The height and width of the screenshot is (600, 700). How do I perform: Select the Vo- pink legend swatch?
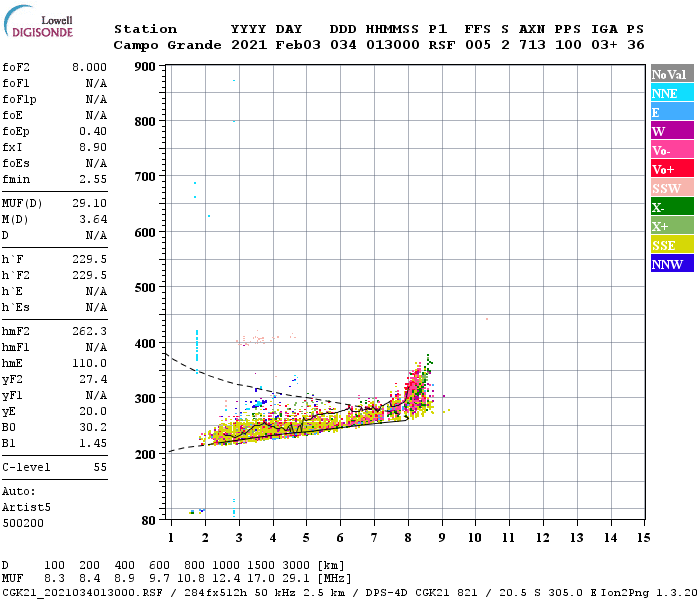coord(672,150)
